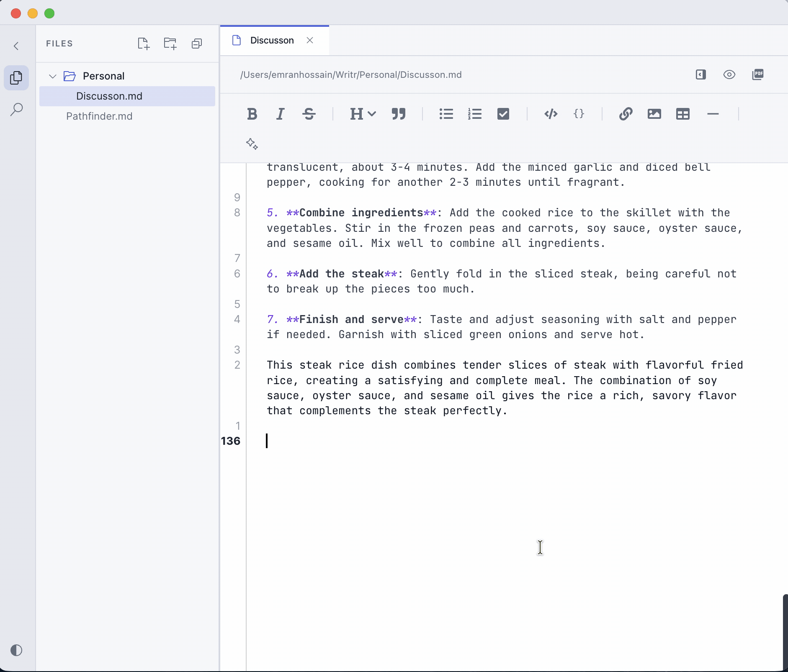Create a new file

click(144, 44)
